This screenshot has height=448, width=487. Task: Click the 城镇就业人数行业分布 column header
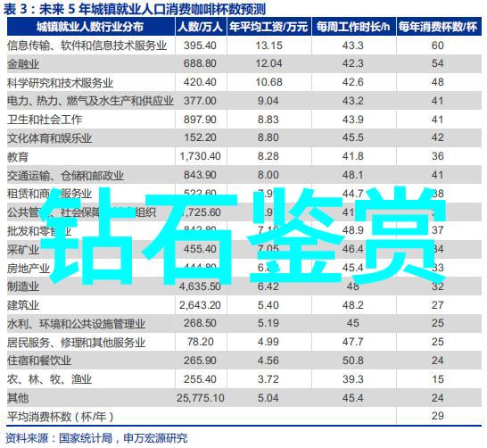(x=91, y=27)
